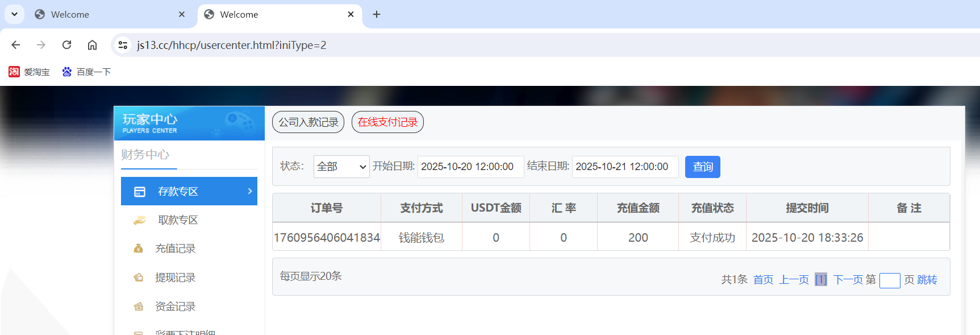This screenshot has height=335, width=980.
Task: Click the 共1条 total count text
Action: [x=735, y=280]
